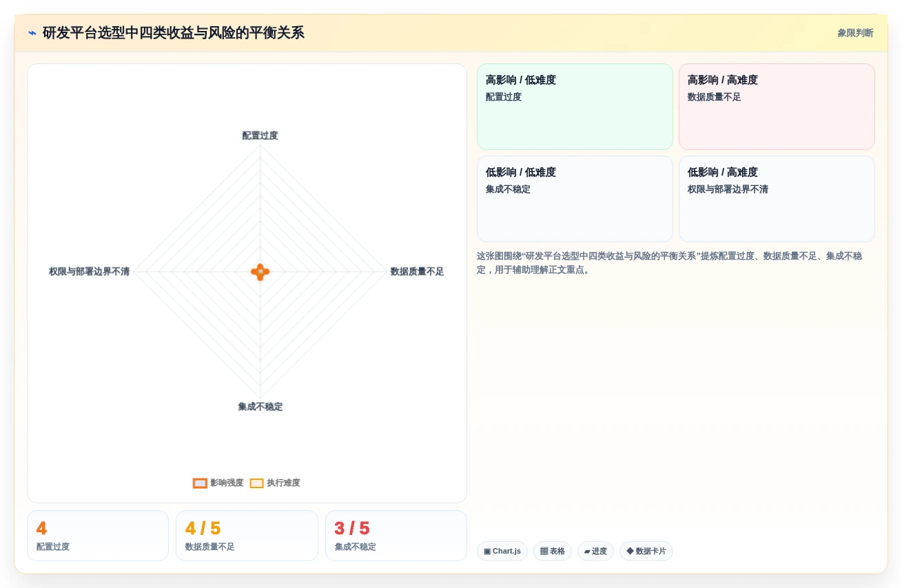
Task: Click the 配置过度 radar axis label
Action: click(x=260, y=136)
